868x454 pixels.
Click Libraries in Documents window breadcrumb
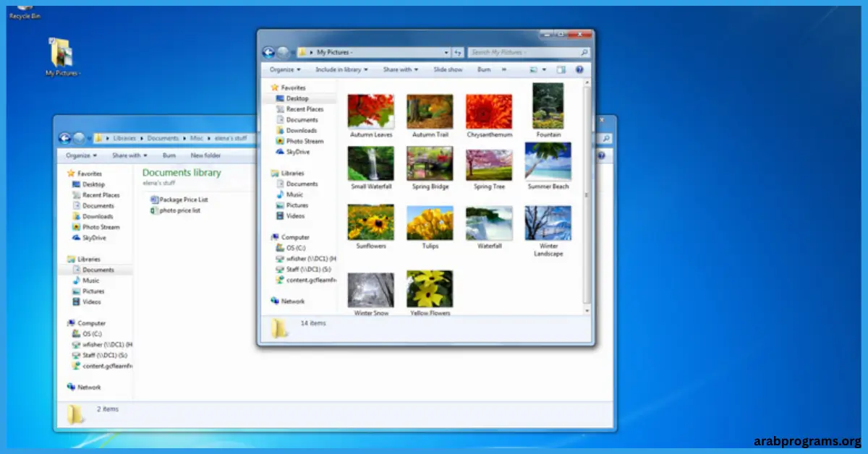tap(124, 138)
